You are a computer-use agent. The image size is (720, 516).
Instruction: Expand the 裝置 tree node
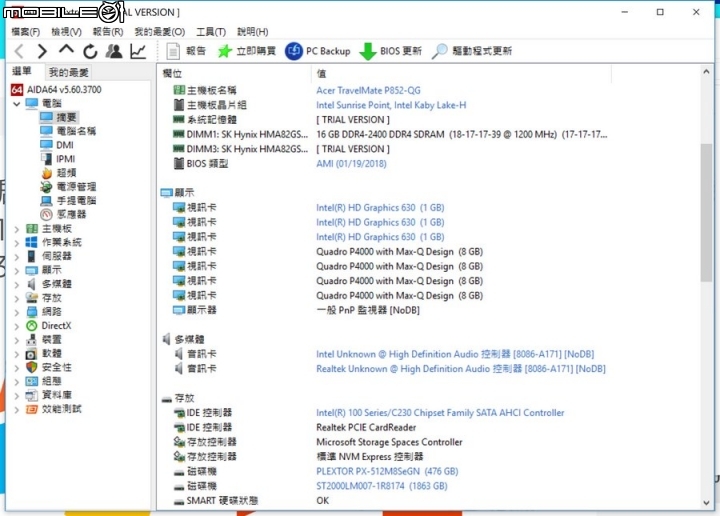point(17,340)
